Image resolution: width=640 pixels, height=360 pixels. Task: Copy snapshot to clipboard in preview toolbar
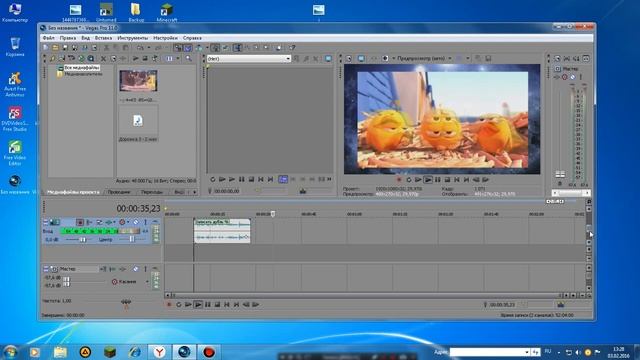point(478,58)
